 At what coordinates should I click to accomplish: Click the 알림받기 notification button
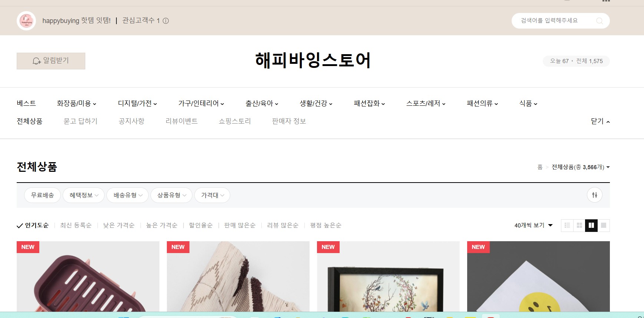click(51, 61)
